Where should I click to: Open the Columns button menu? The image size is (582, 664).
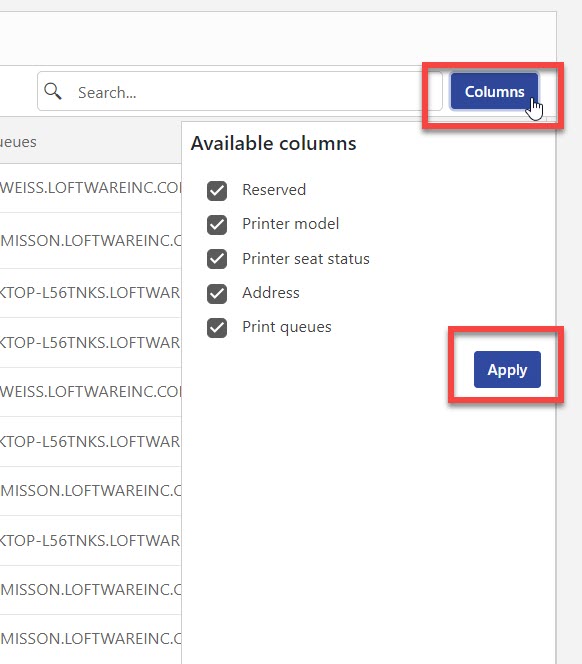[x=494, y=91]
